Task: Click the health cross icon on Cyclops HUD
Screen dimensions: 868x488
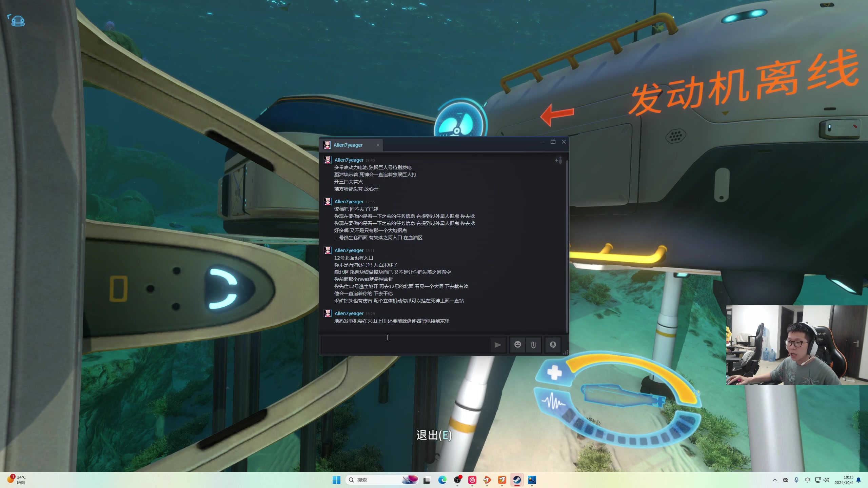Action: (554, 373)
